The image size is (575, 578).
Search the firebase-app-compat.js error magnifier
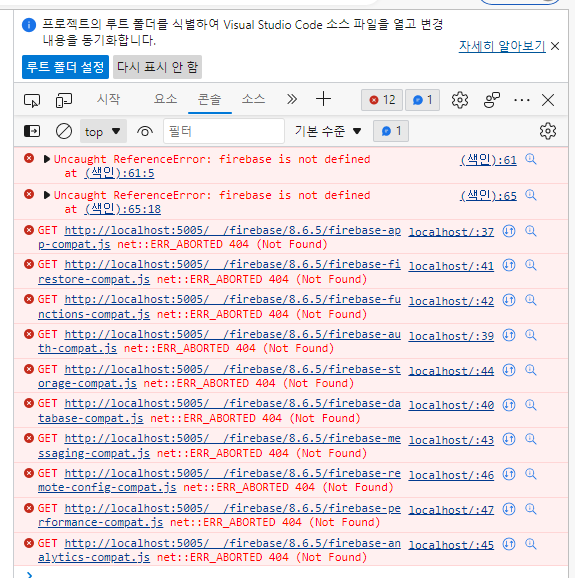(x=531, y=231)
